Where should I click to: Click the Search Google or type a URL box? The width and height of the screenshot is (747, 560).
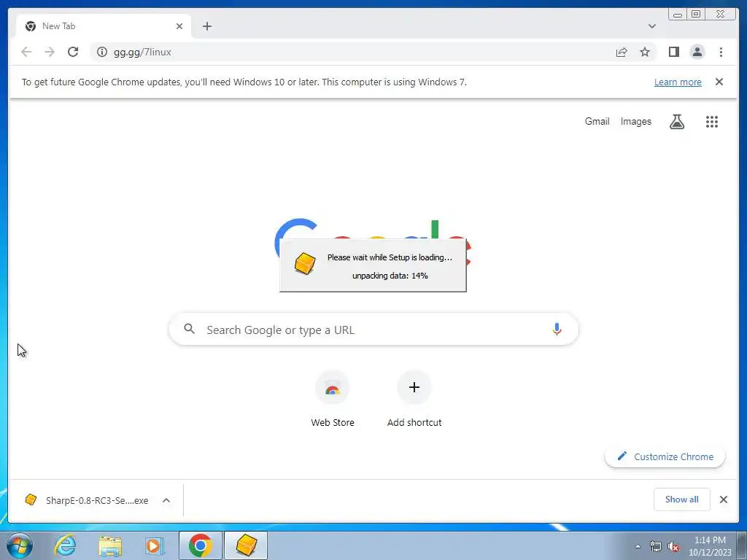(374, 330)
